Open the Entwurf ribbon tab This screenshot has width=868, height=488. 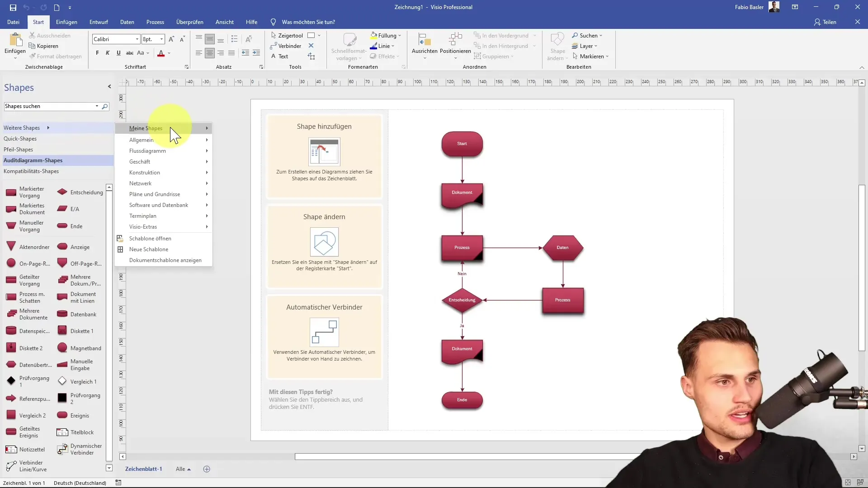point(99,22)
